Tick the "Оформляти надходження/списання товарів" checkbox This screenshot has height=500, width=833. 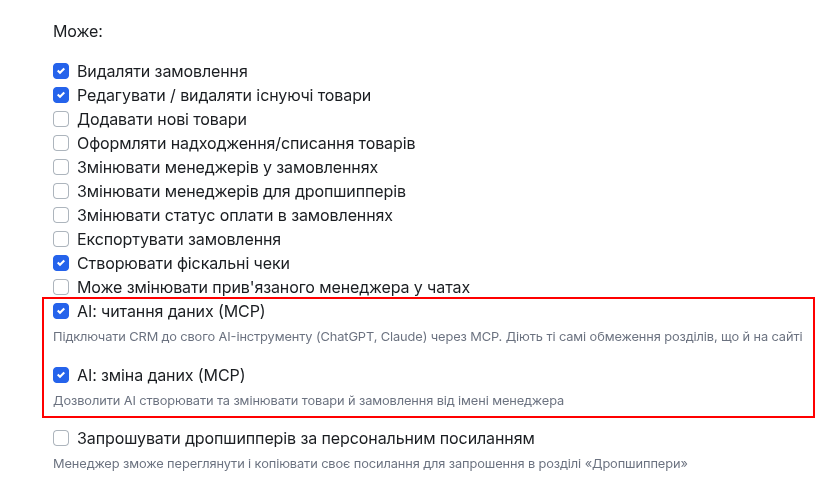[61, 143]
